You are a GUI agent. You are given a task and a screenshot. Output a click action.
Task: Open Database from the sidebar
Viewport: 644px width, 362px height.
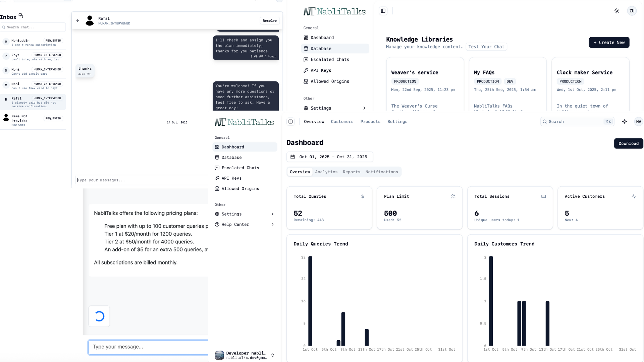tap(231, 157)
